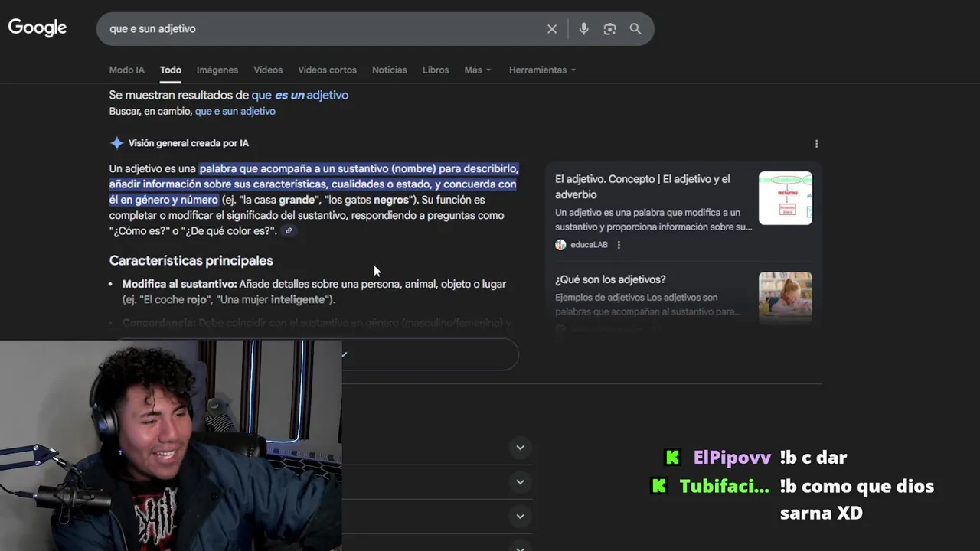Click the girl studying thumbnail

[786, 298]
